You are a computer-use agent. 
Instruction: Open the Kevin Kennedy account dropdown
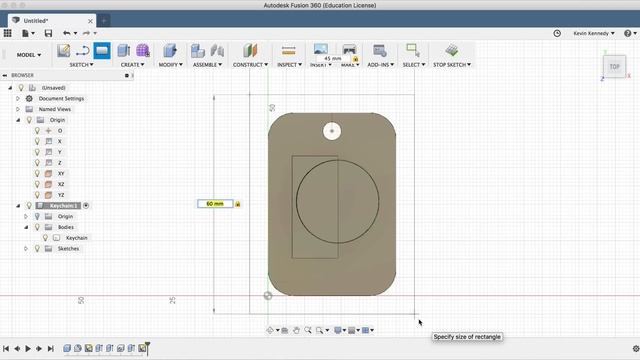[594, 33]
